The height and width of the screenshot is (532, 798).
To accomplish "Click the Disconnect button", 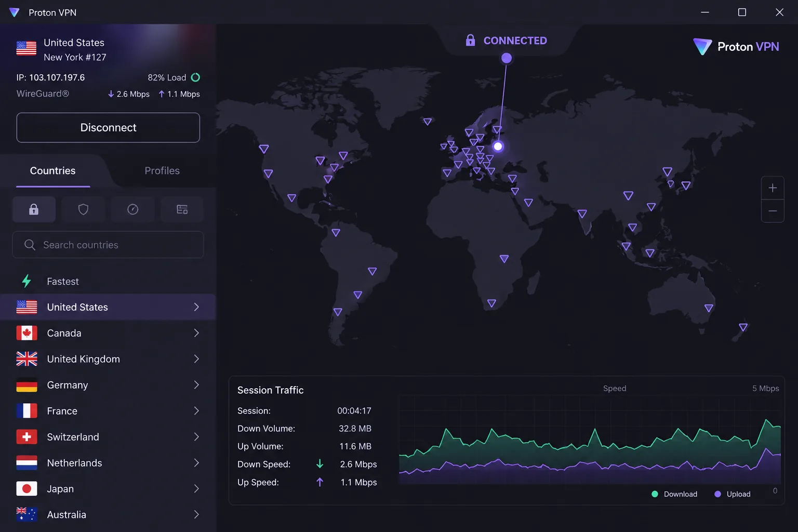I will [108, 128].
